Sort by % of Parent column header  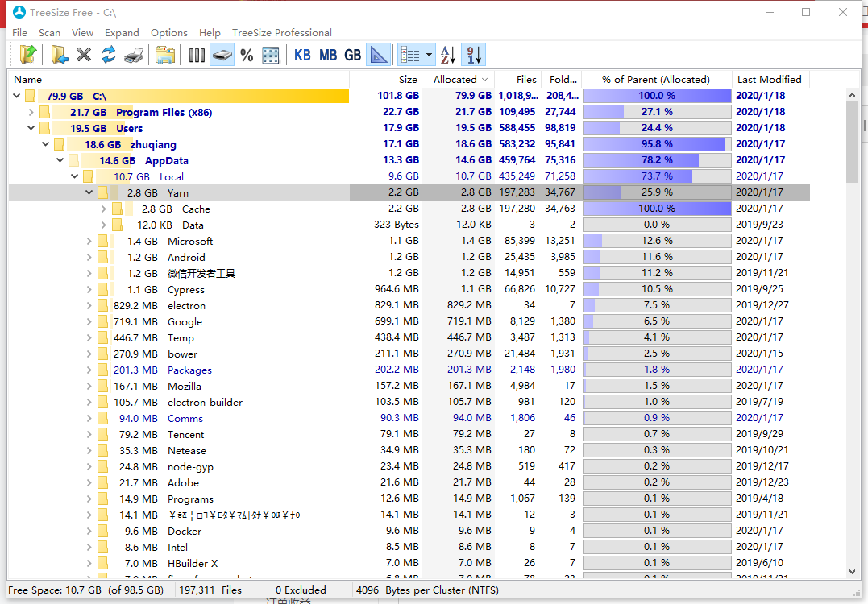[x=657, y=79]
